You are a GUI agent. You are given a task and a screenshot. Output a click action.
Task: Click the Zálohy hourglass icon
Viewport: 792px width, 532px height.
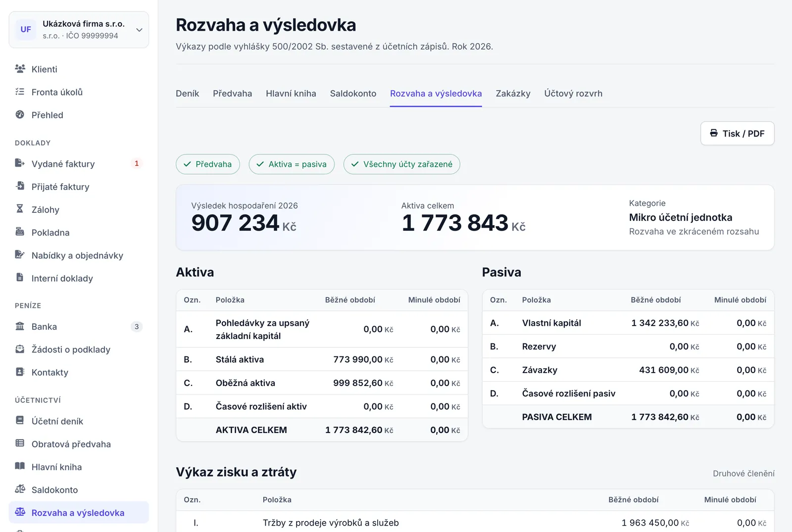(x=20, y=209)
